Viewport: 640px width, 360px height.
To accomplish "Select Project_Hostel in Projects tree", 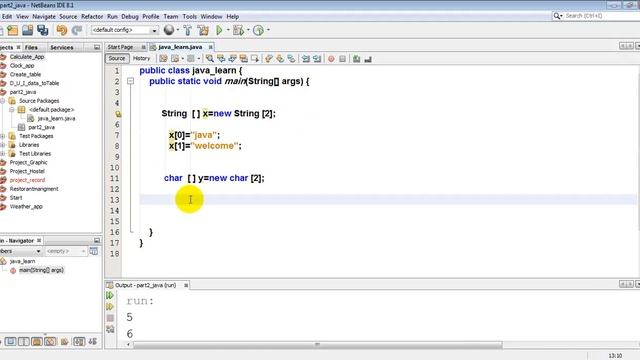I will pyautogui.click(x=27, y=171).
